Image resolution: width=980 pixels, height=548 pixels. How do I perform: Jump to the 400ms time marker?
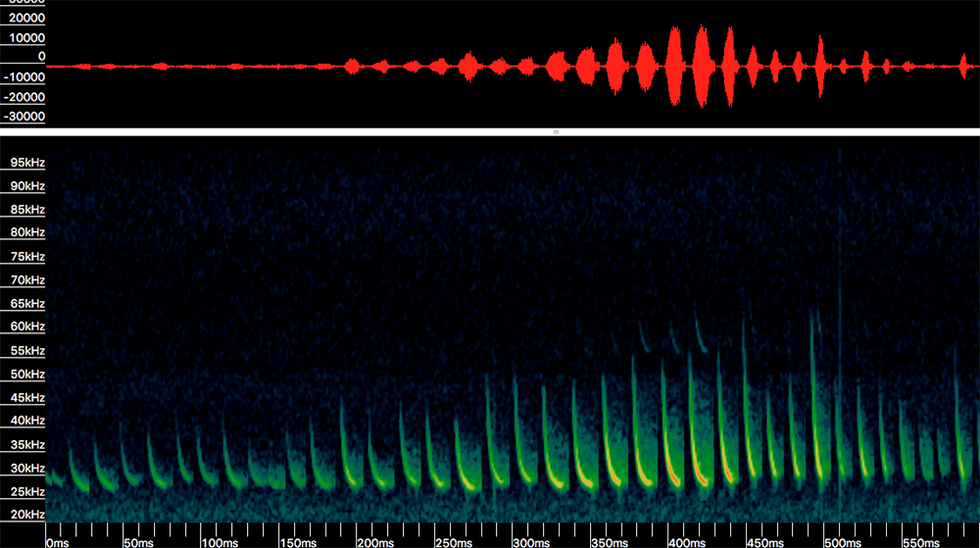coord(683,541)
